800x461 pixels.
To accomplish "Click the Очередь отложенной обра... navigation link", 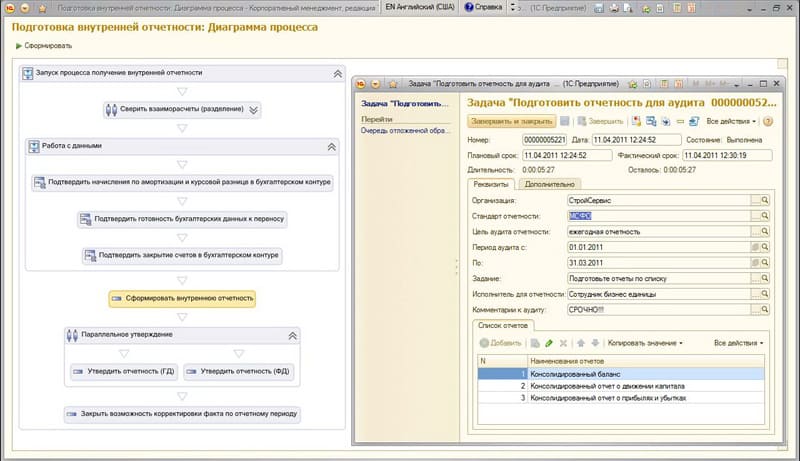I will 406,131.
